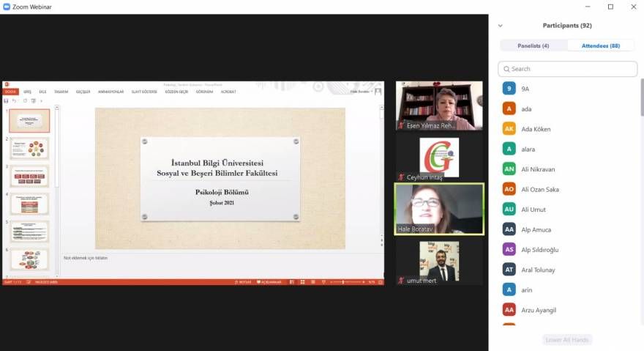Image resolution: width=644 pixels, height=351 pixels.
Task: Select slide 6 thumbnail
Action: (29, 259)
